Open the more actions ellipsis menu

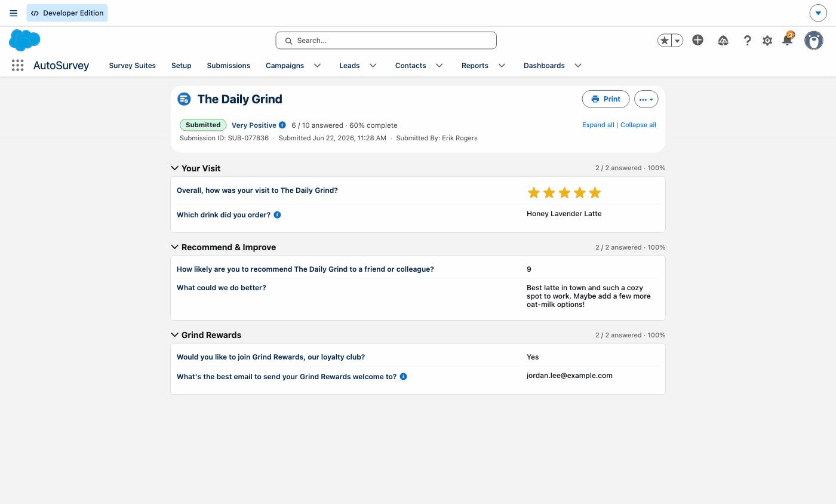point(646,99)
